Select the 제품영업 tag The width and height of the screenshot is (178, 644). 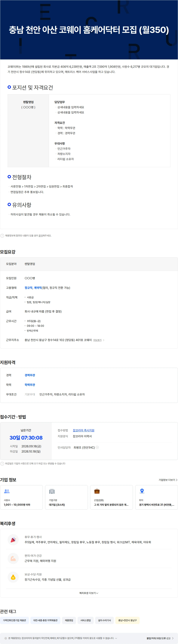69,620
